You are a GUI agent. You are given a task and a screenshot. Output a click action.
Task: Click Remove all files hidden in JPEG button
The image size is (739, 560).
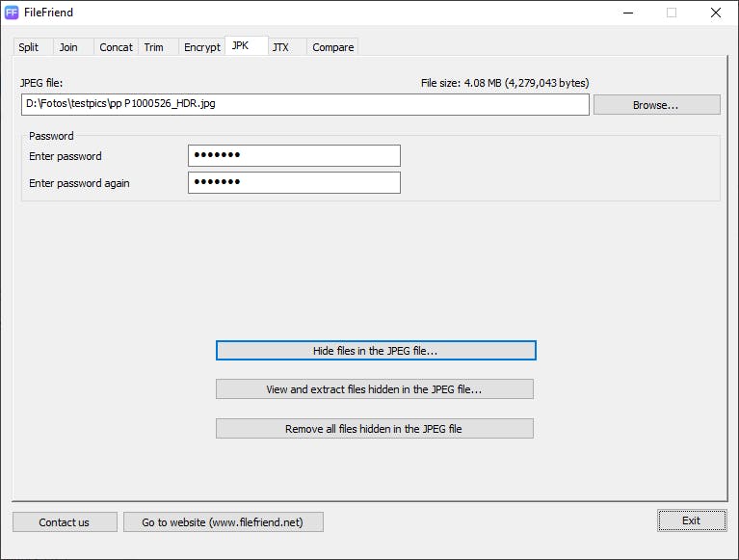[375, 429]
